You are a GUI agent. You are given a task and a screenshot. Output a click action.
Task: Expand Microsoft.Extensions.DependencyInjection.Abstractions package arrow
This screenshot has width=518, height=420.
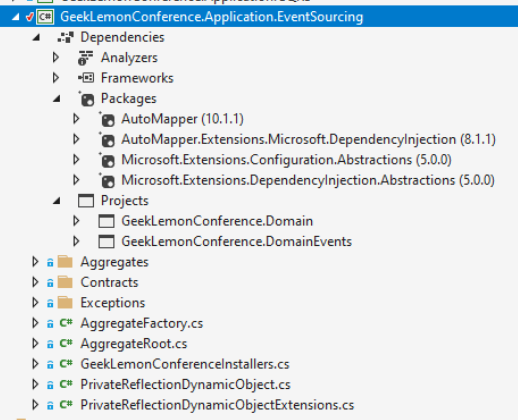coord(76,180)
